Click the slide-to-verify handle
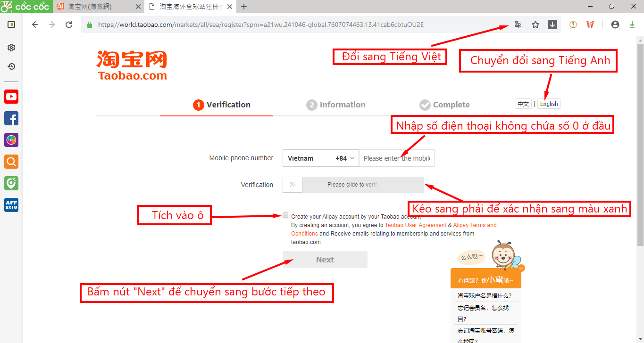644x343 pixels. 293,185
